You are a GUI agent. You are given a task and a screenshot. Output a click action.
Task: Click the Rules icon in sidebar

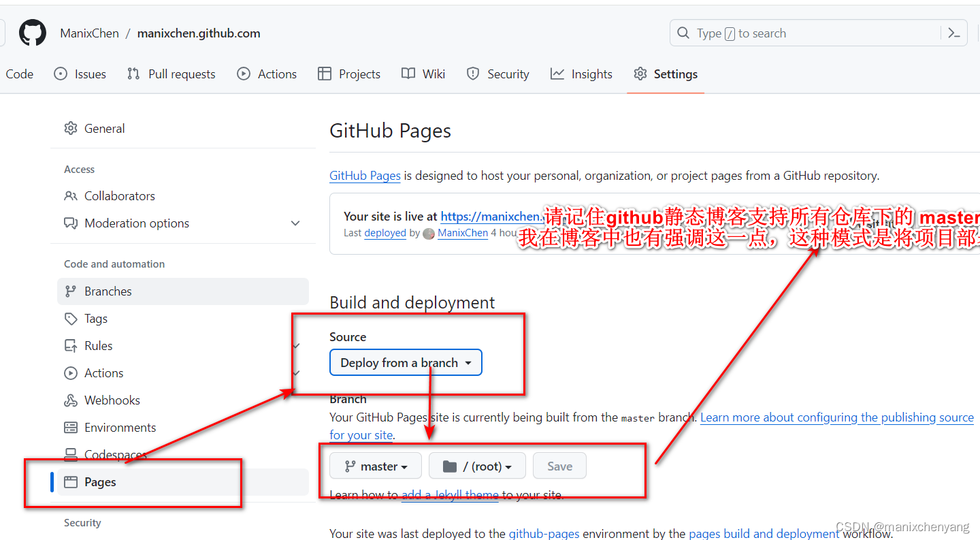click(71, 346)
